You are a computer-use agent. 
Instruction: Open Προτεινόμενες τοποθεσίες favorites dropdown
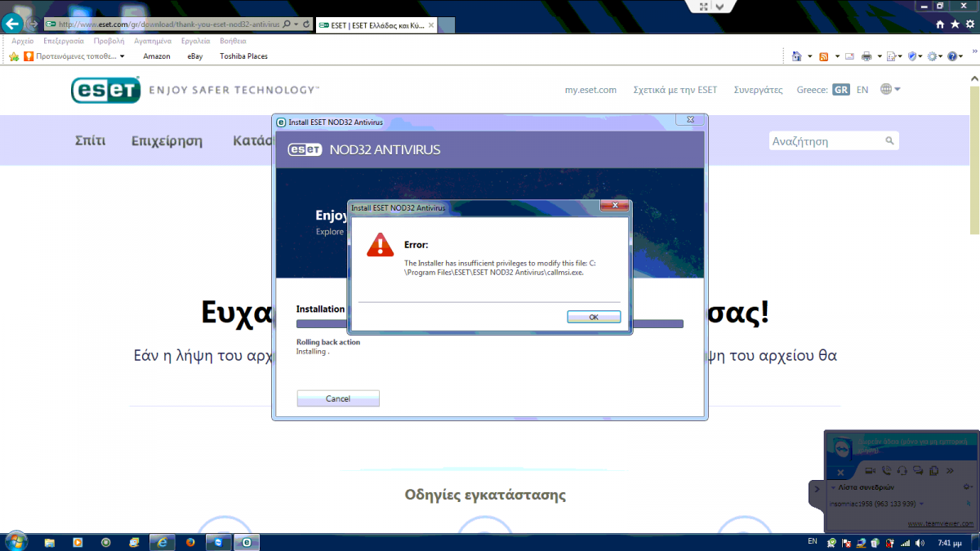coord(74,56)
